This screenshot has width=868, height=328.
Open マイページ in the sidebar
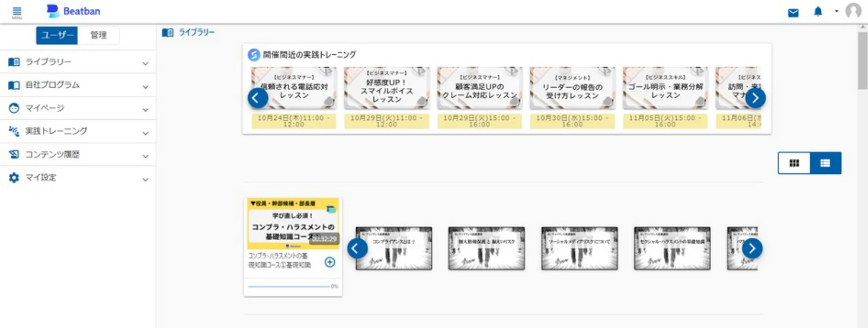click(x=78, y=108)
